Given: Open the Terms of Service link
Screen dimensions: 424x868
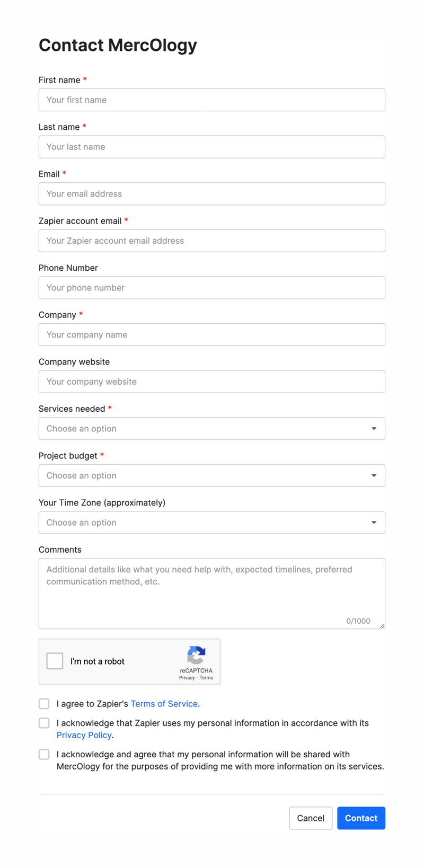Looking at the screenshot, I should point(164,704).
